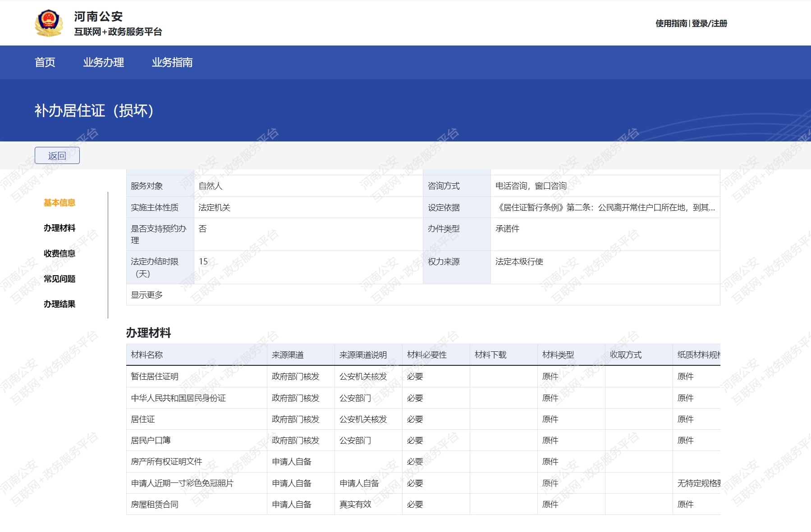This screenshot has width=811, height=532.
Task: Click the 河南公安 platform title text
Action: [98, 17]
